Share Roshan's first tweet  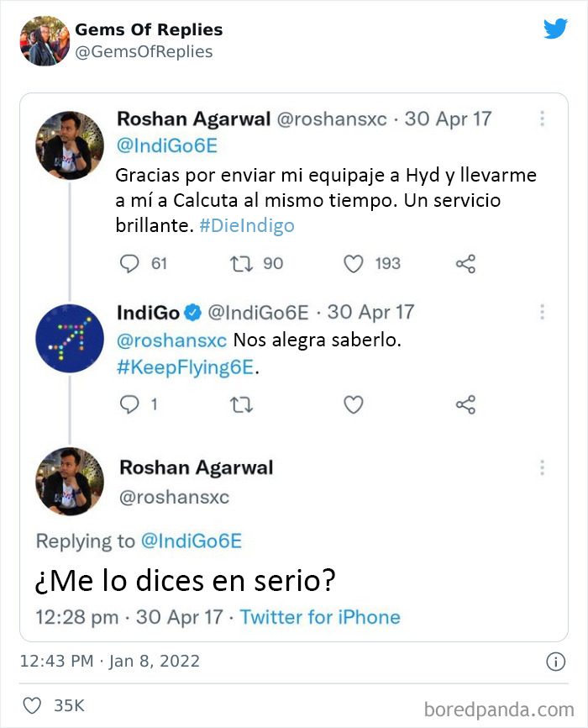(x=465, y=264)
